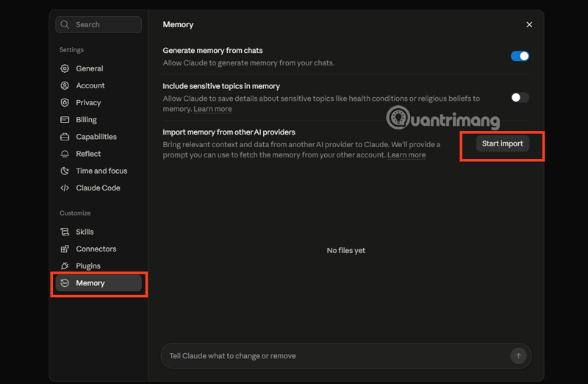Click the Memory history icon
The image size is (588, 384).
(65, 283)
